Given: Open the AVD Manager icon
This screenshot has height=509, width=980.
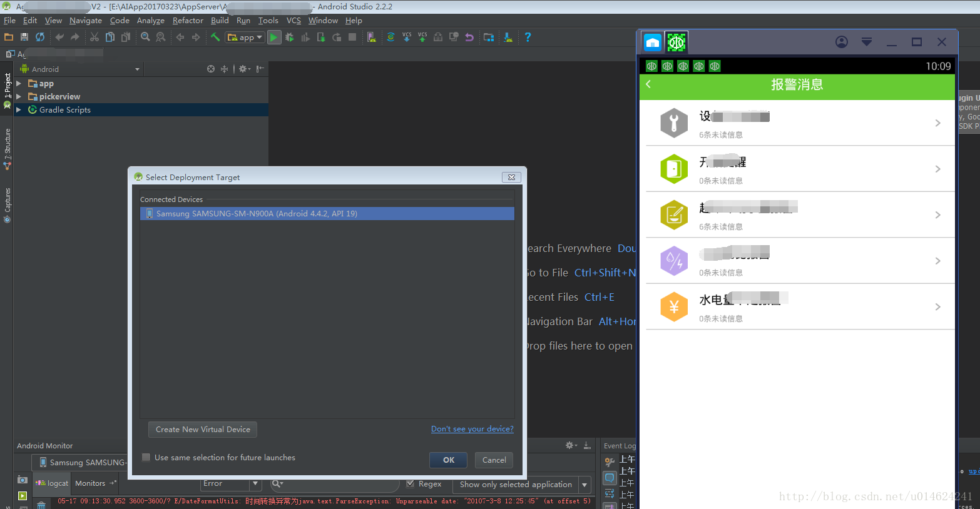Looking at the screenshot, I should coord(372,38).
